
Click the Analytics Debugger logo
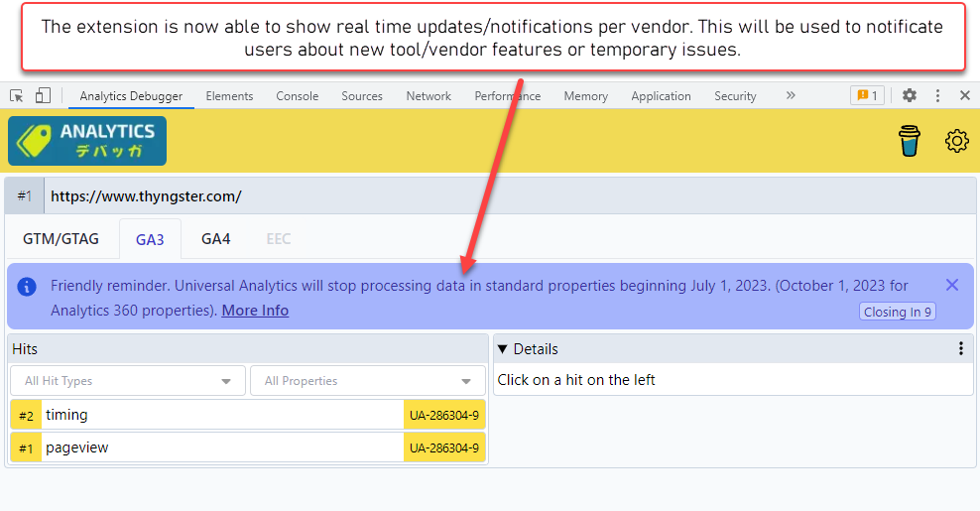tap(87, 141)
